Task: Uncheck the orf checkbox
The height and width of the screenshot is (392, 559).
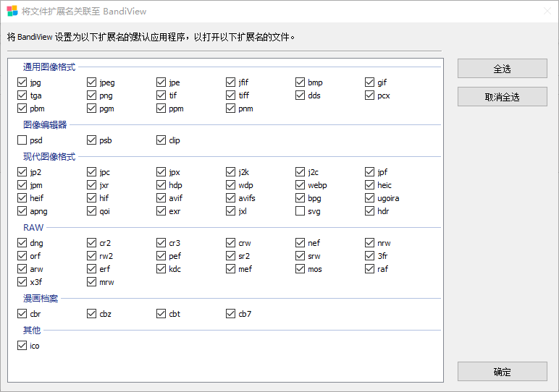Action: 22,255
